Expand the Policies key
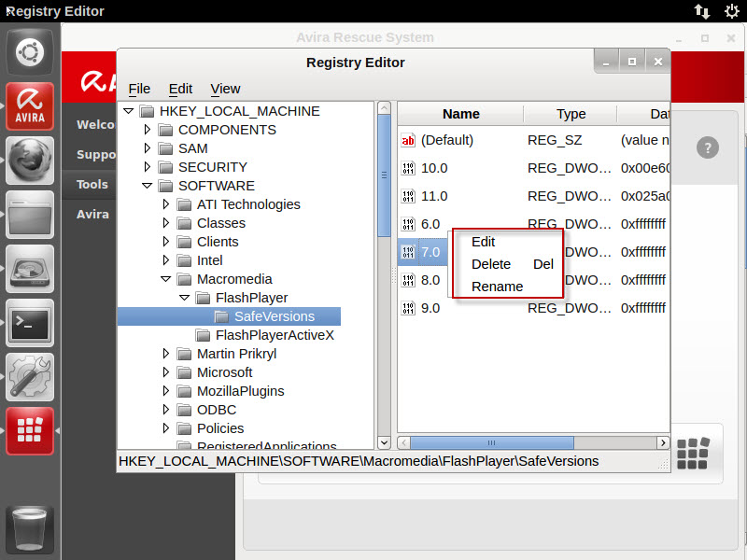The height and width of the screenshot is (560, 747). [166, 428]
